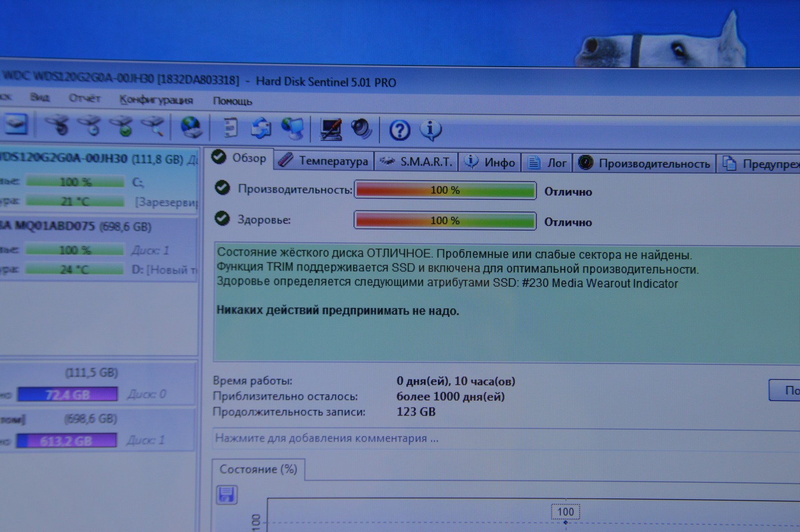Open help via question mark icon

click(400, 131)
